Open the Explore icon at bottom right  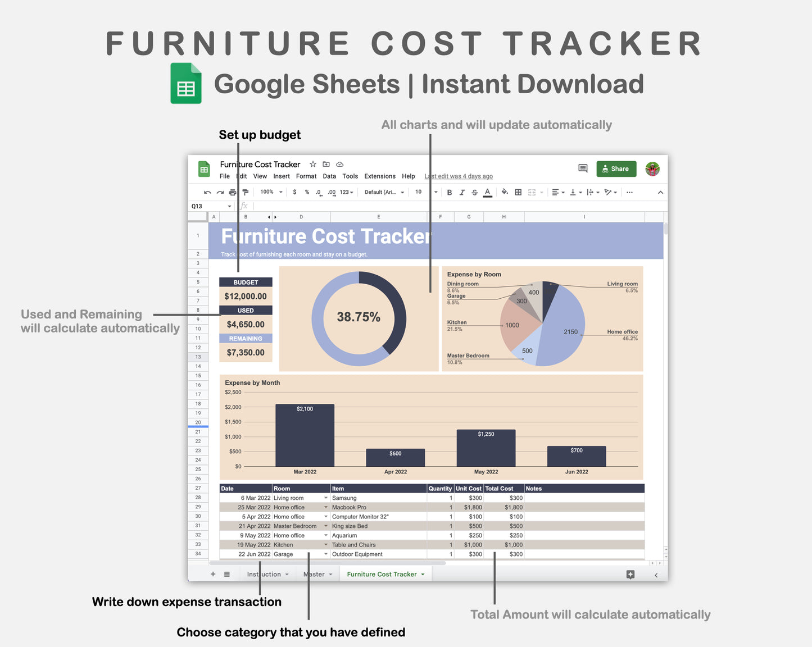pyautogui.click(x=630, y=575)
